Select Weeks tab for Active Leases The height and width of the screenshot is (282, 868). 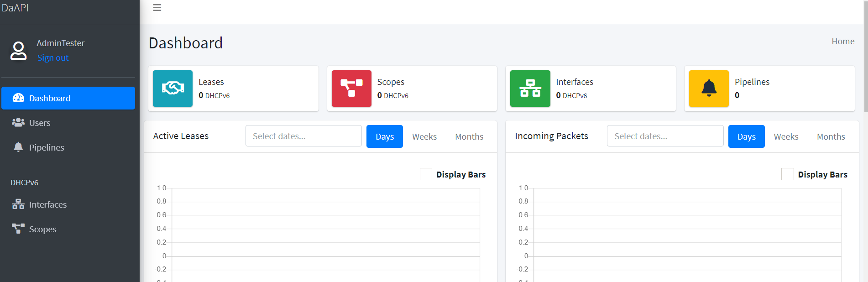(x=424, y=136)
